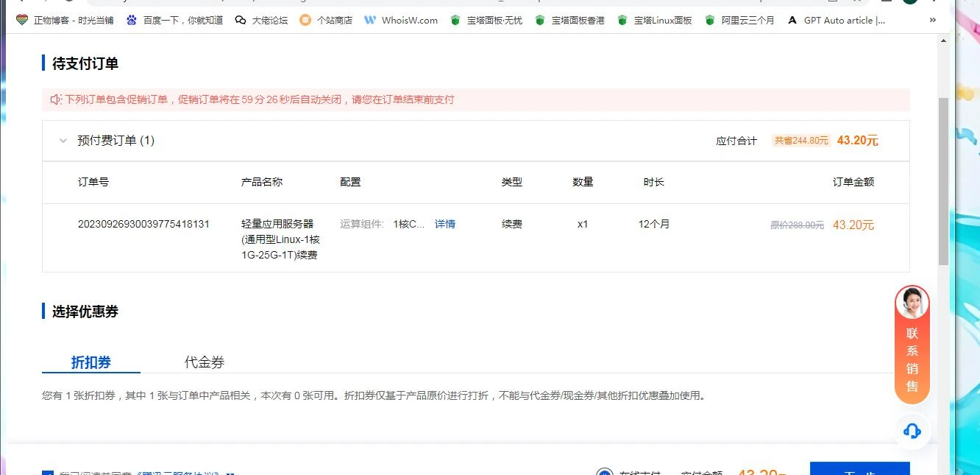Screen dimensions: 980x475
Task: Open the 详情 configuration link
Action: point(445,224)
